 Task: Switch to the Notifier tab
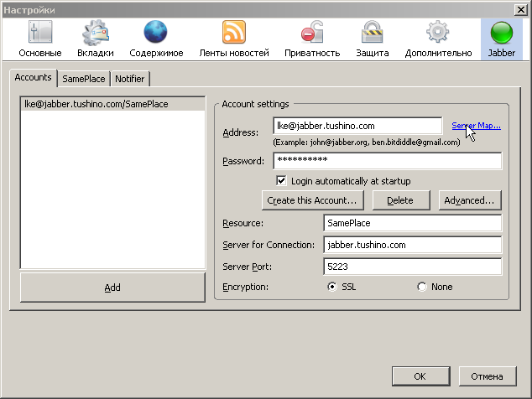tap(129, 79)
